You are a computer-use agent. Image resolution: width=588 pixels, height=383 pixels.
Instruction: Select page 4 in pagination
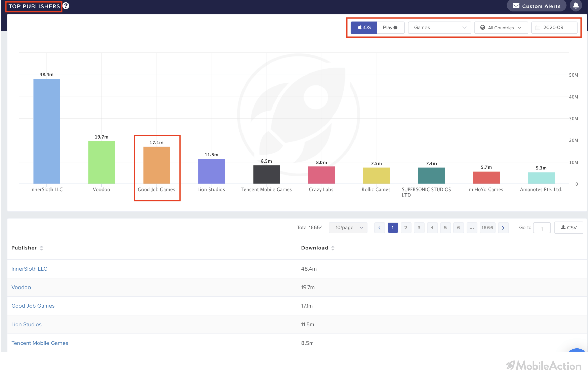(x=432, y=228)
